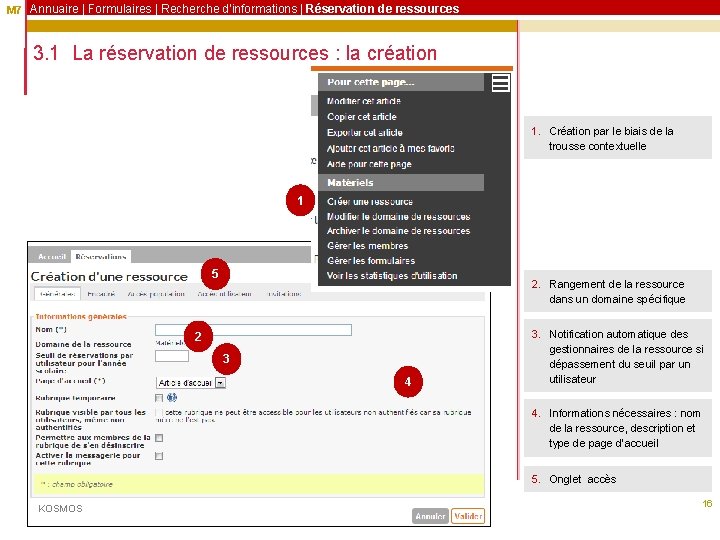Click the KOSMOS footer text
The width and height of the screenshot is (720, 540).
60,508
